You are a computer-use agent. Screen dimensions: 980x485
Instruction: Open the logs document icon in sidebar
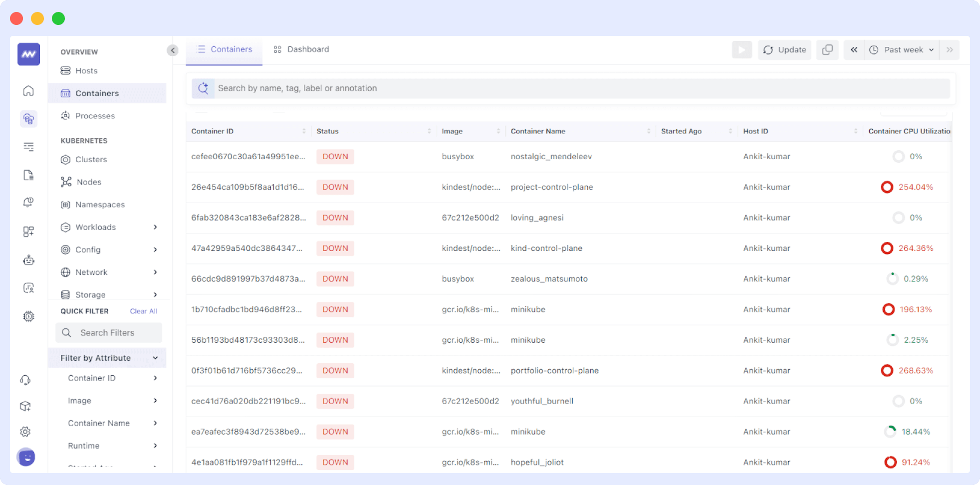(28, 175)
